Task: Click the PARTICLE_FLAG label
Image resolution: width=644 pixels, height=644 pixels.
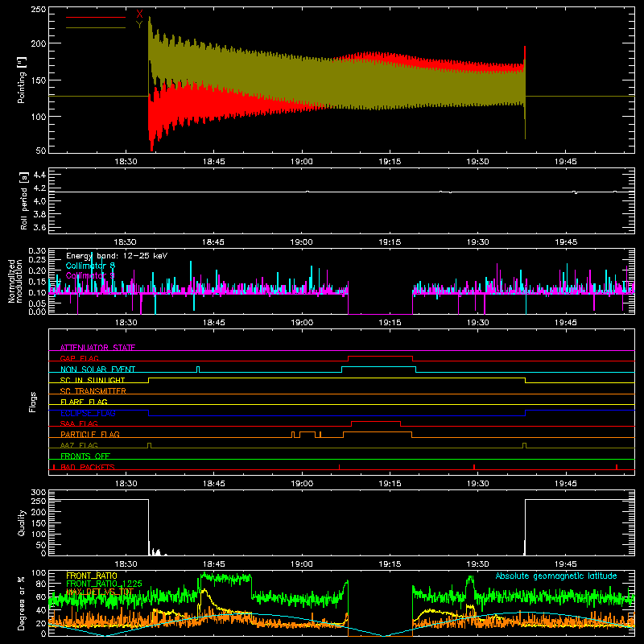Action: [x=90, y=434]
